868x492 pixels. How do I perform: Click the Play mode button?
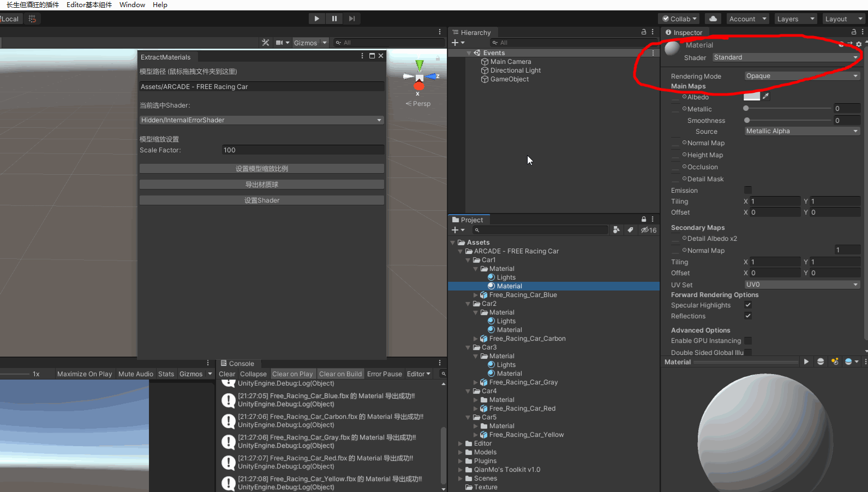click(316, 19)
